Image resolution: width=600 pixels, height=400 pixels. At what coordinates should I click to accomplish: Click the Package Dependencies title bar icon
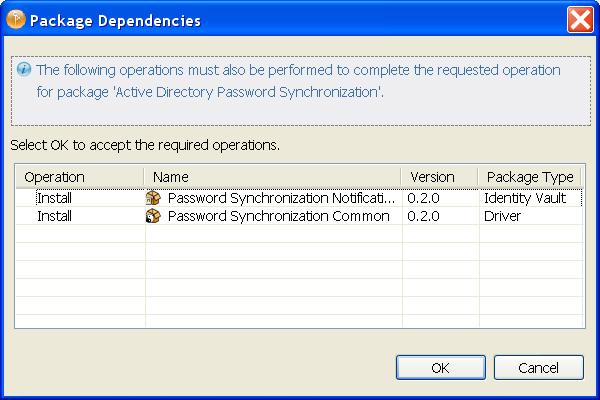15,20
